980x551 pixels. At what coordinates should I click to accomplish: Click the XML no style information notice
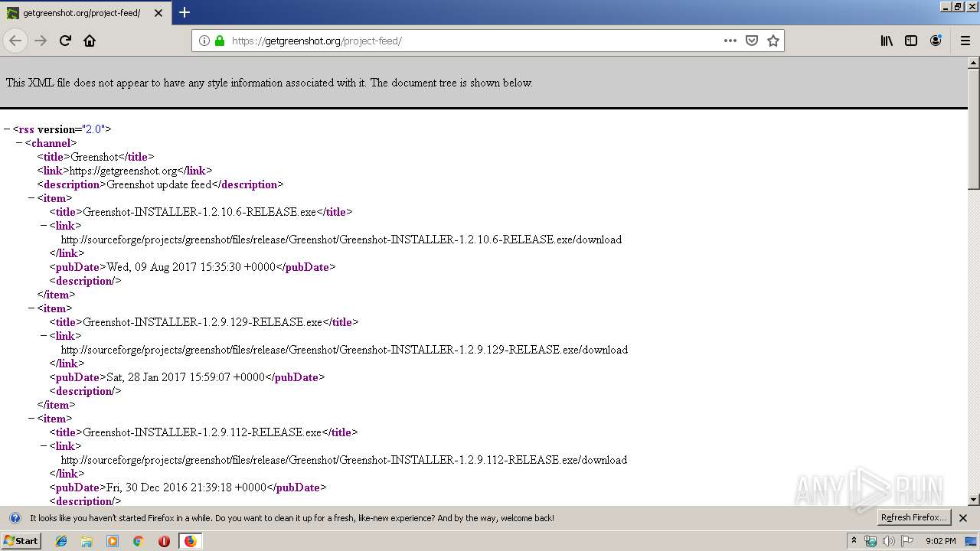coord(269,83)
